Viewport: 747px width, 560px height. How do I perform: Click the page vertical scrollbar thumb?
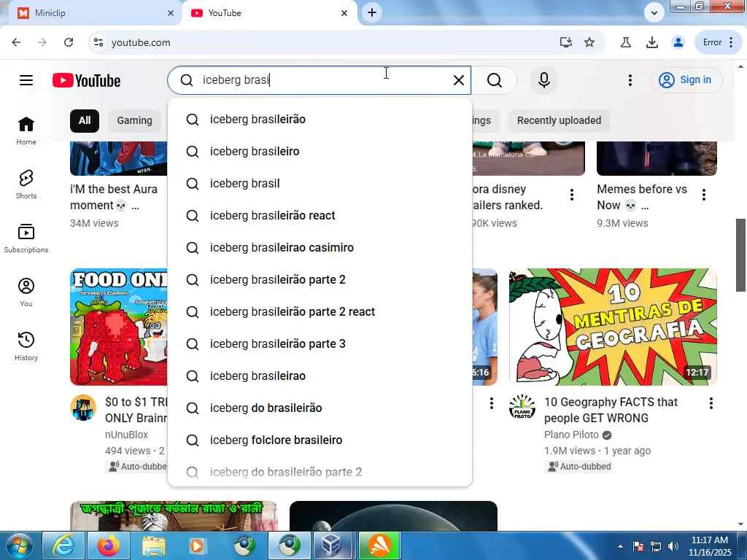click(741, 254)
